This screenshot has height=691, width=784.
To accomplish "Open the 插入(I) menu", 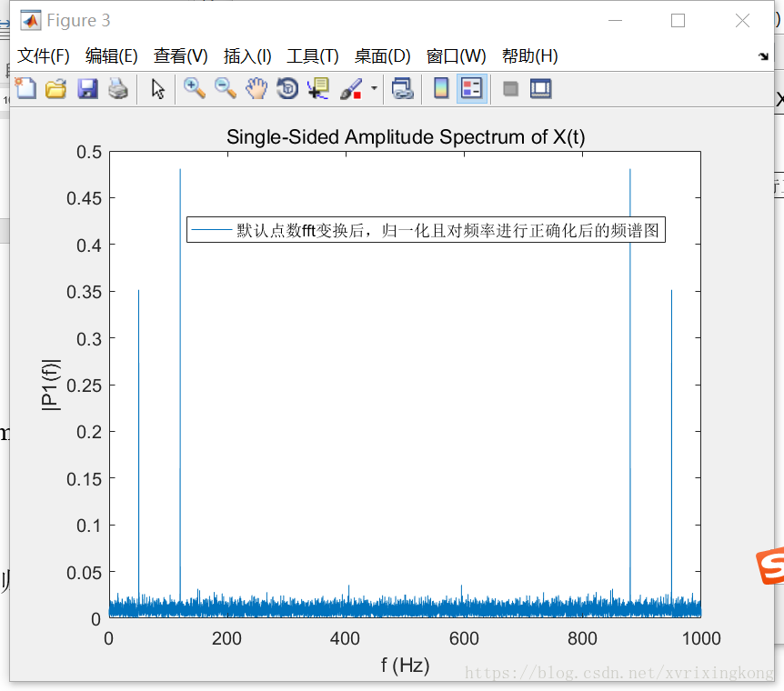I will click(x=247, y=56).
